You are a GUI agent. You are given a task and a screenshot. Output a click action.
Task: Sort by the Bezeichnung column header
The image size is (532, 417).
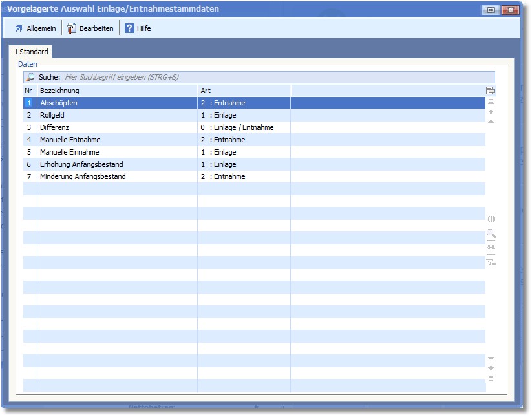[x=116, y=91]
